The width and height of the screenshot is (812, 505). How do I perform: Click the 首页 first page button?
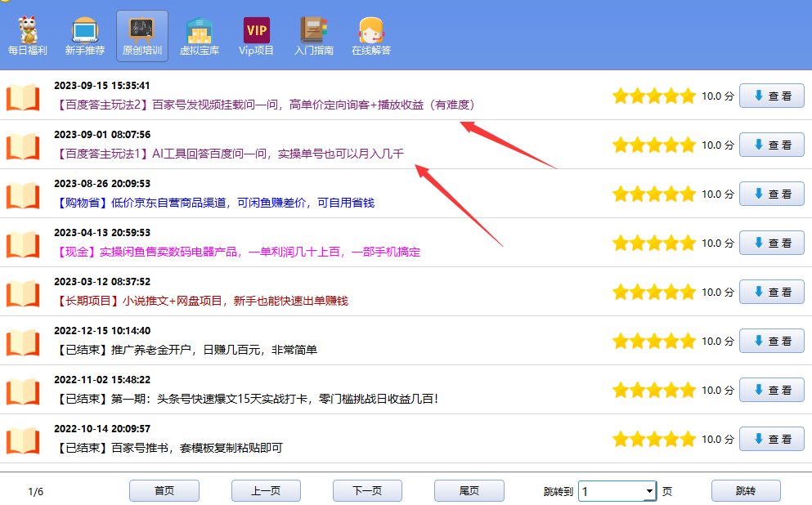tap(164, 490)
